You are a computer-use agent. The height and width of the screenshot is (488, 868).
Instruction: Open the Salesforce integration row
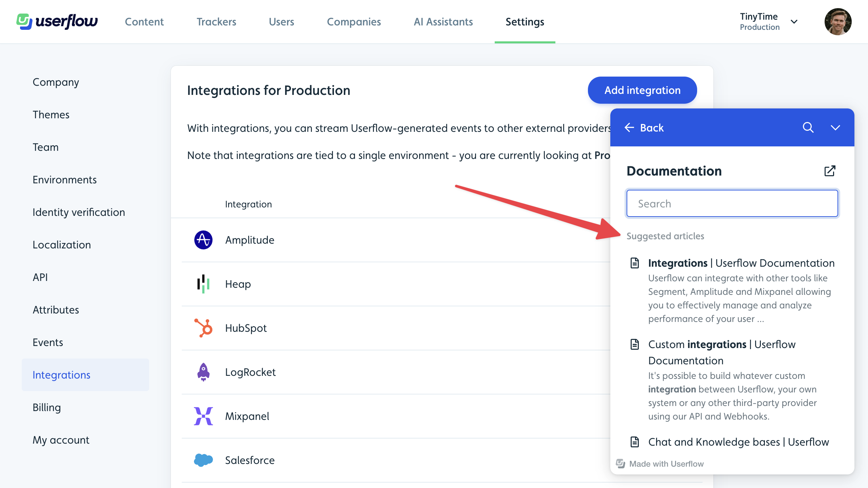point(396,460)
